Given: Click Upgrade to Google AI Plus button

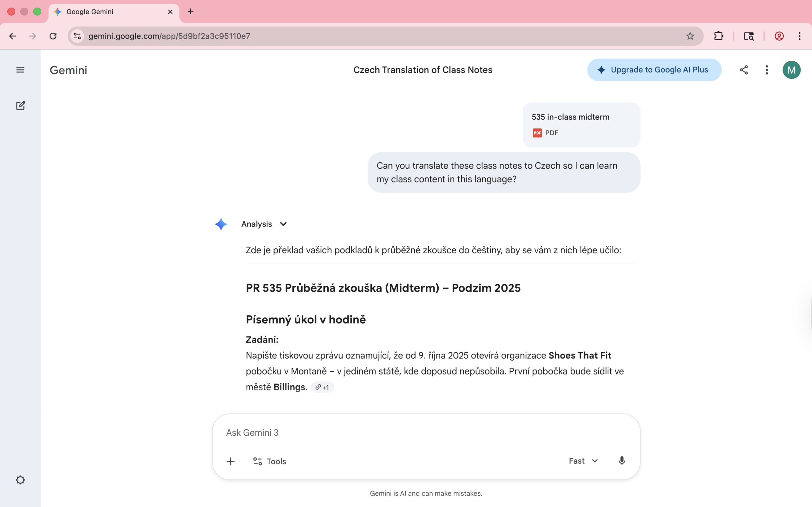Looking at the screenshot, I should (654, 70).
